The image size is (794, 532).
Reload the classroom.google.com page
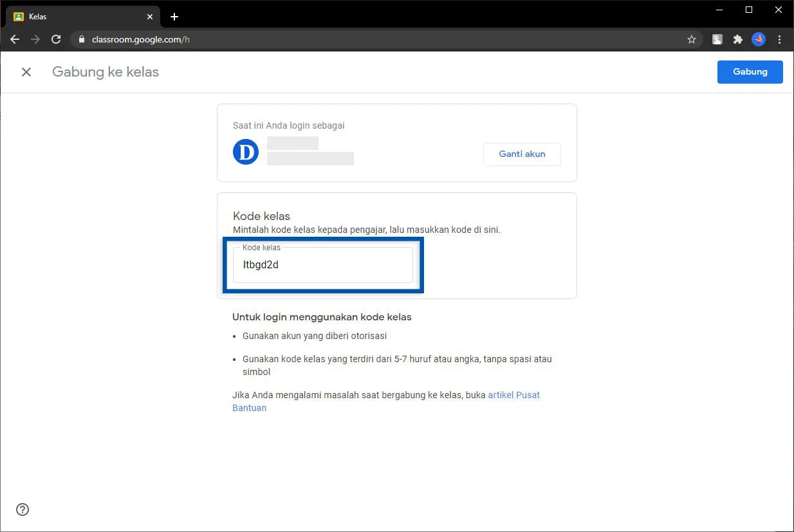(x=56, y=39)
